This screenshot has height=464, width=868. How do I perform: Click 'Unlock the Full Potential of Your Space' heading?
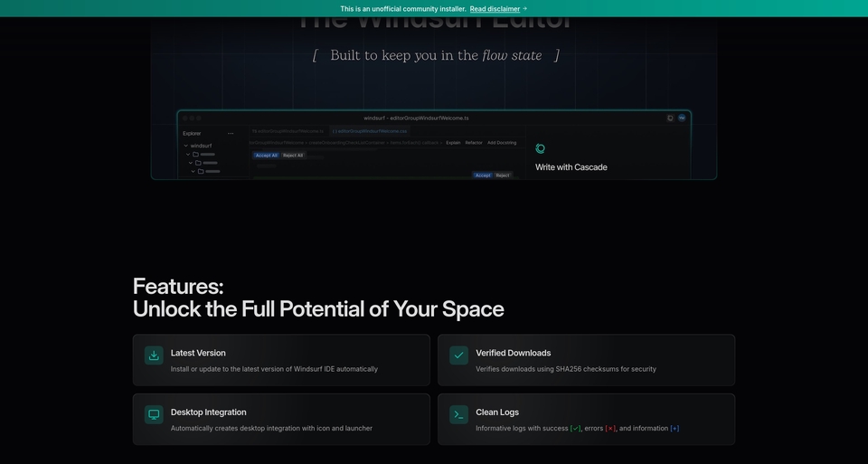click(x=318, y=309)
